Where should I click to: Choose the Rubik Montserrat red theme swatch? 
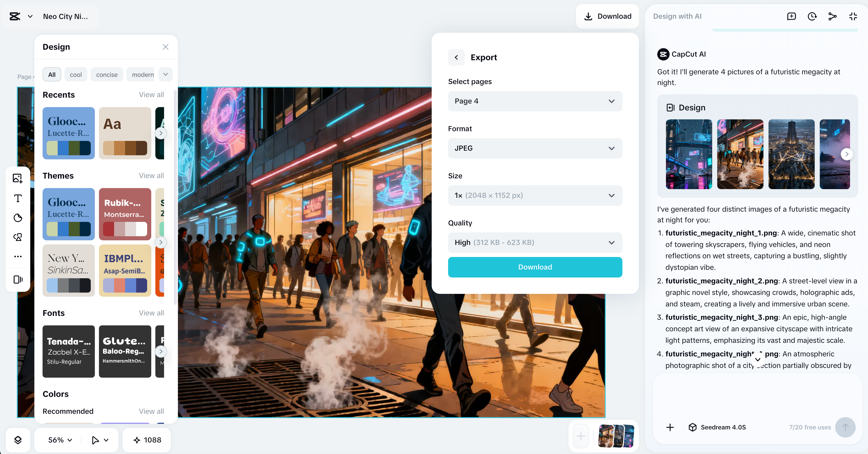click(x=125, y=214)
